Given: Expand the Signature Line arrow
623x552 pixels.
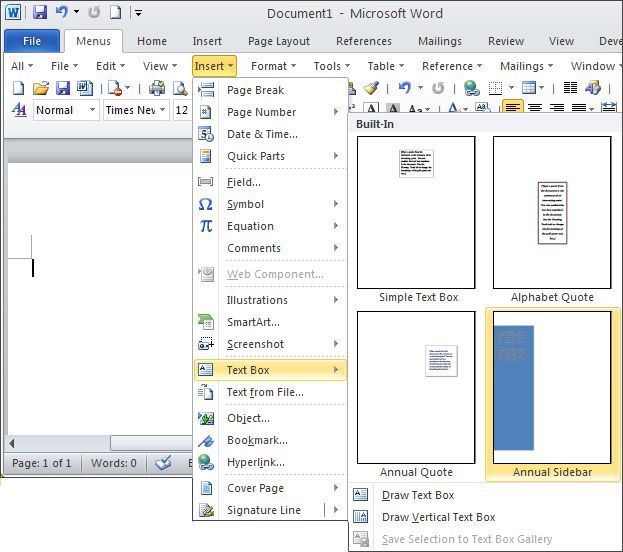Looking at the screenshot, I should [x=336, y=509].
